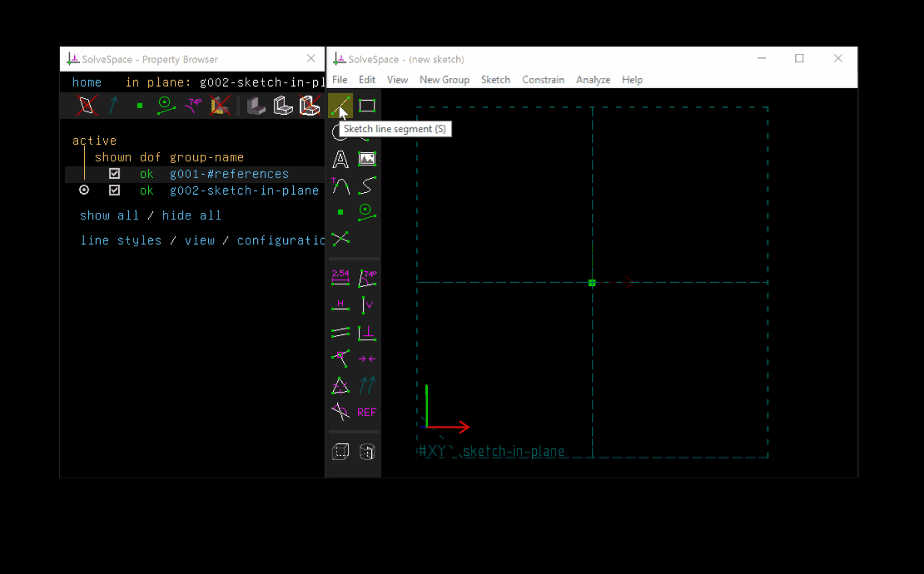The image size is (924, 574).
Task: Select the rectangle sketch tool
Action: click(367, 106)
